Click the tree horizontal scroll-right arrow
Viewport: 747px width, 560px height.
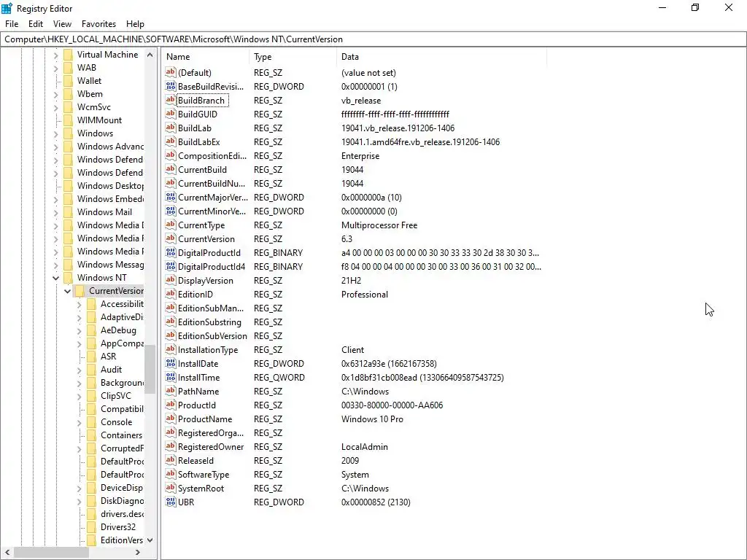click(x=138, y=553)
